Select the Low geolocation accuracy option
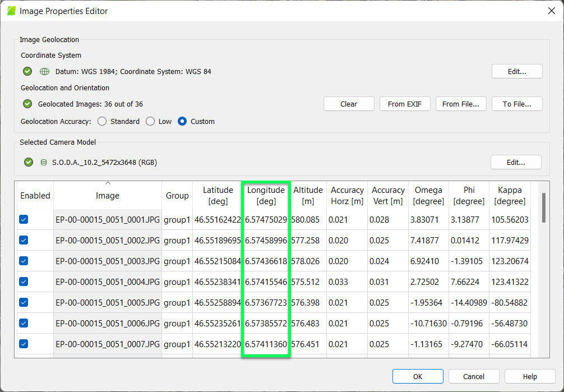The height and width of the screenshot is (392, 564). coord(150,121)
